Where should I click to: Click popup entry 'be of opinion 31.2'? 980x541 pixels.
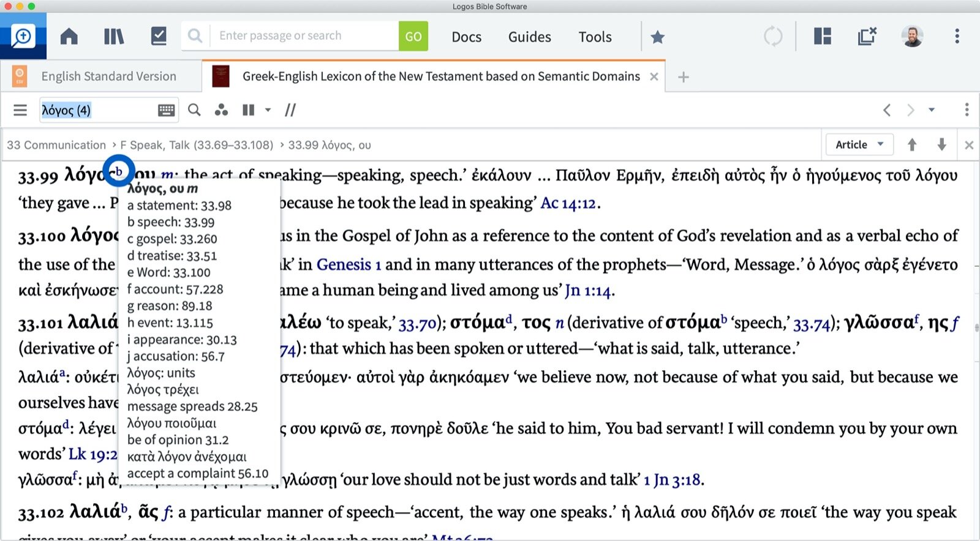pos(178,440)
